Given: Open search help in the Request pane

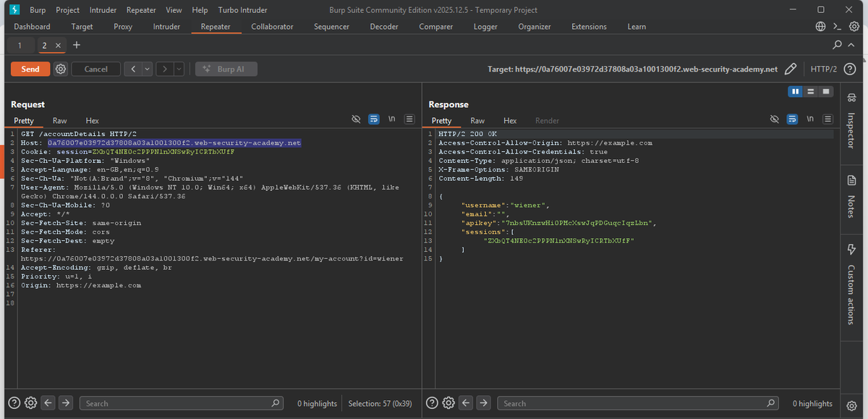Looking at the screenshot, I should coord(14,403).
